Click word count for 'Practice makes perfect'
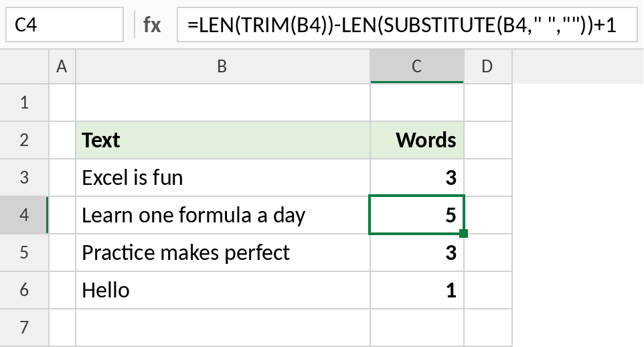 [417, 253]
